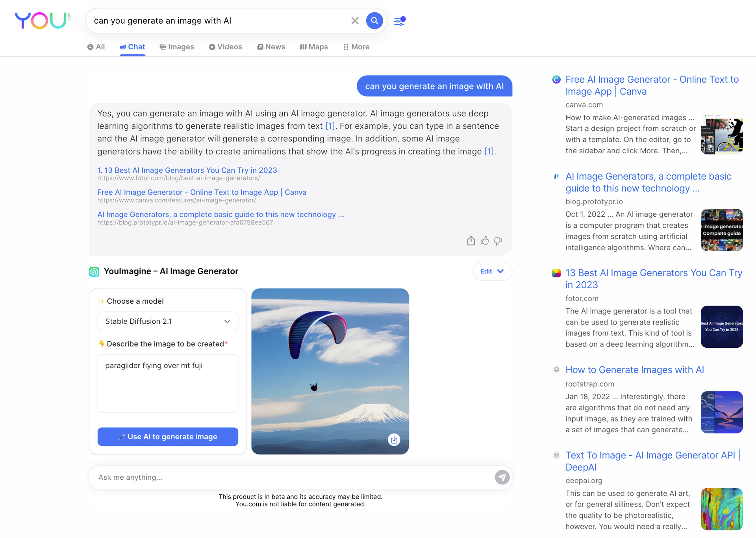Expand the Edit options for YouImagine
The image size is (756, 538).
click(x=492, y=271)
